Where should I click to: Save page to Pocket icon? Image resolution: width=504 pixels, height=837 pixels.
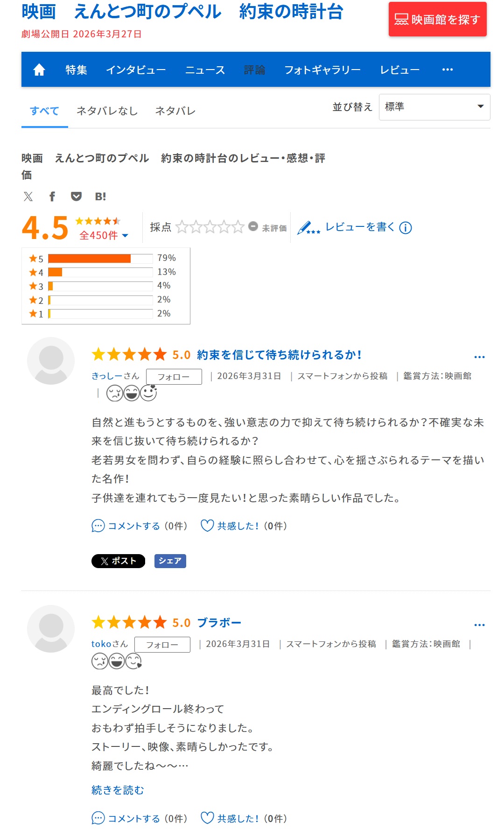(76, 197)
